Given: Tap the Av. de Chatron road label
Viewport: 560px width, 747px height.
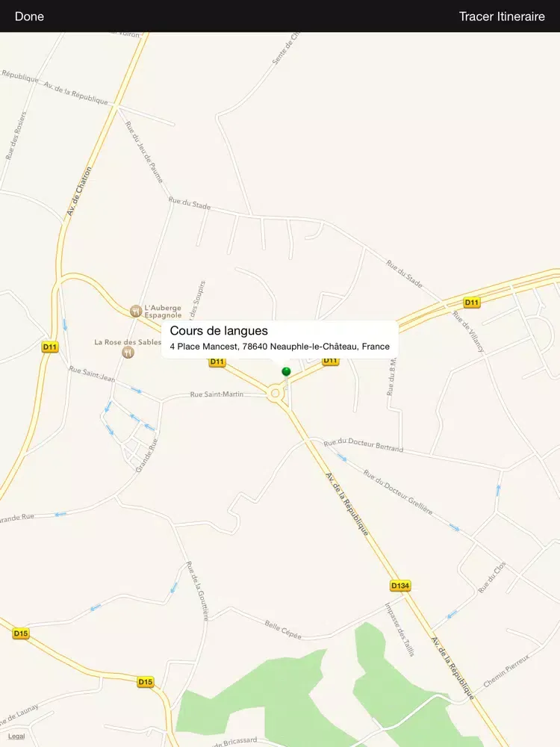Looking at the screenshot, I should pyautogui.click(x=79, y=191).
